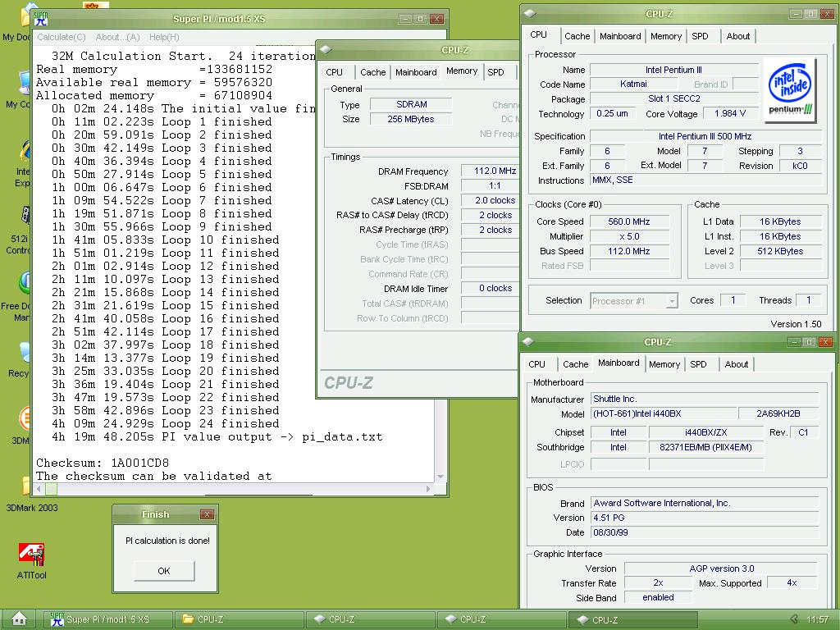Screen dimensions: 840x630
Task: Open the Internet Explorer desktop icon
Action: point(22,164)
